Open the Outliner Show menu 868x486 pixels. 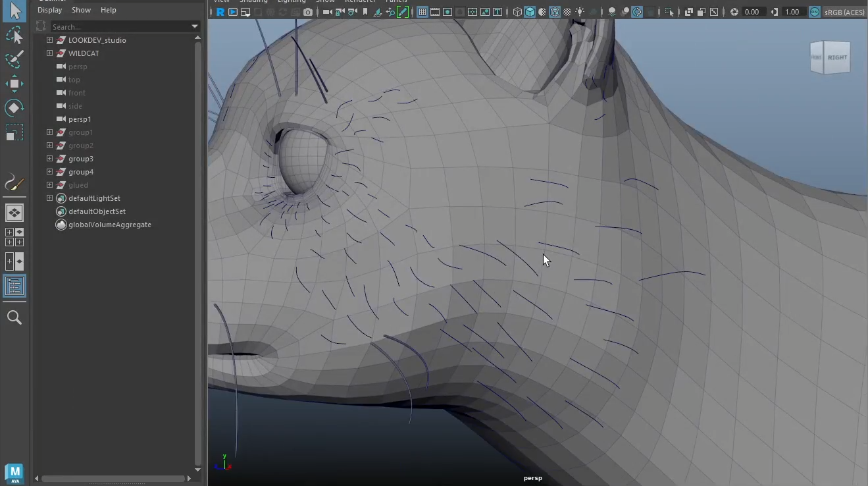point(81,10)
